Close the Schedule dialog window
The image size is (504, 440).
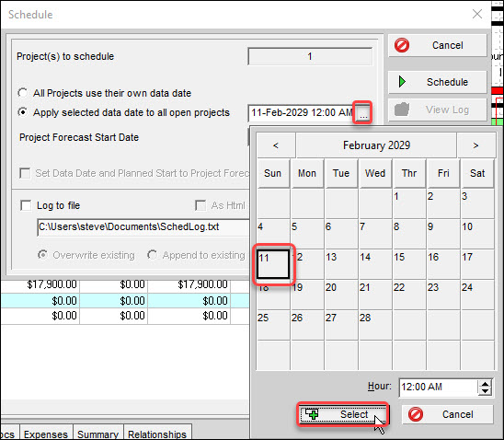tap(477, 14)
